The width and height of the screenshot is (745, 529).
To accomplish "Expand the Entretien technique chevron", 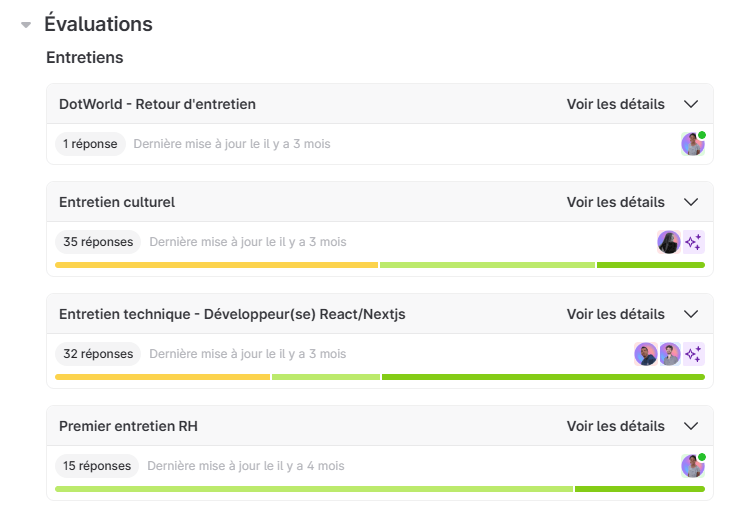I will coord(690,314).
